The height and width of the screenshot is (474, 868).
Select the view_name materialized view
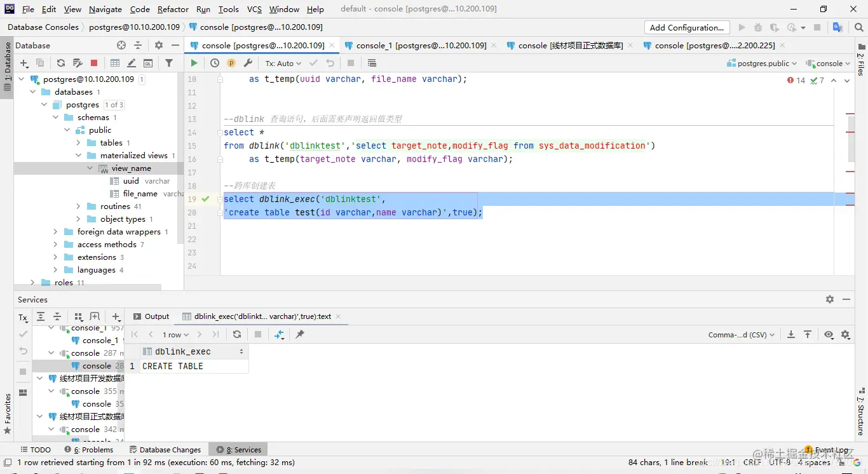click(131, 168)
